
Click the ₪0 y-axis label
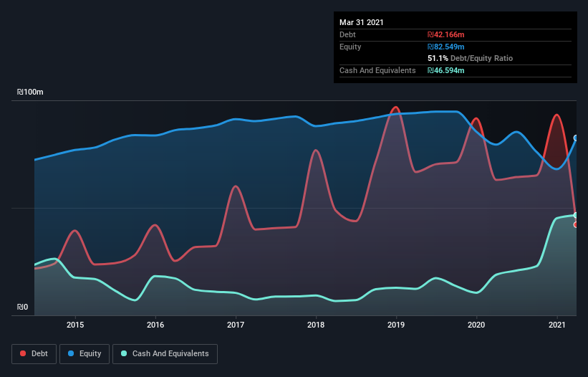click(x=22, y=307)
